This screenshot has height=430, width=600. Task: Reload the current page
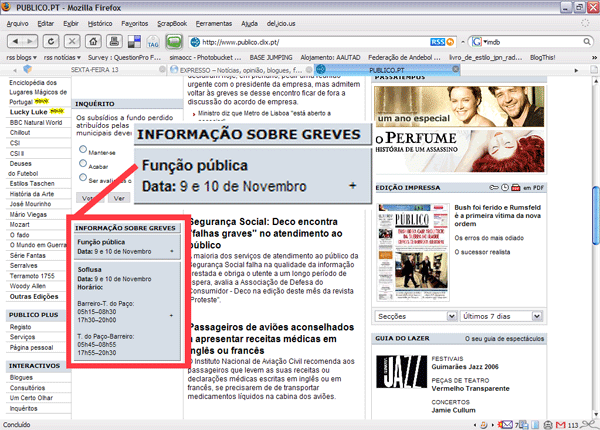[x=51, y=41]
